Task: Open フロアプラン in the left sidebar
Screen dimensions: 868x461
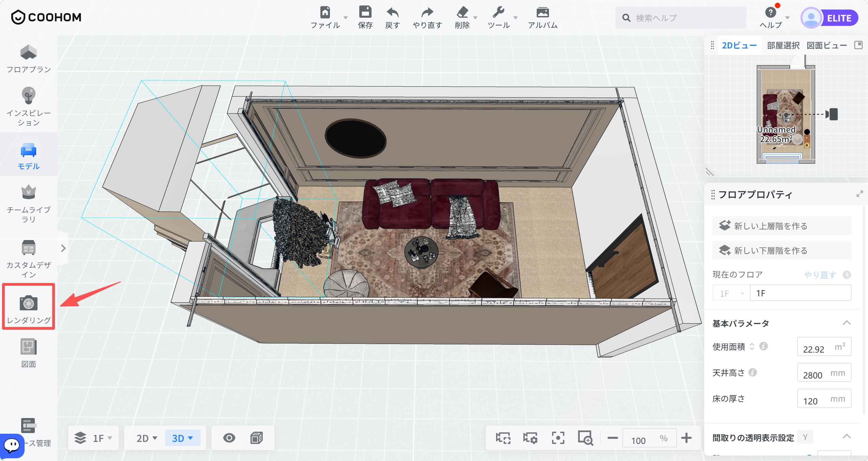Action: pos(29,59)
